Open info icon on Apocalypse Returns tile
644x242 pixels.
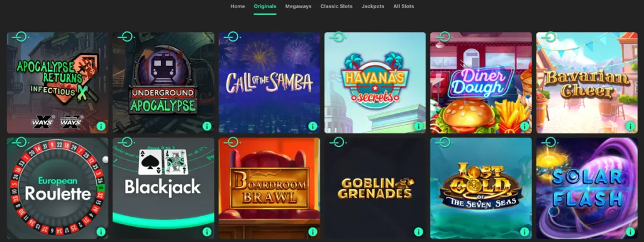click(101, 126)
